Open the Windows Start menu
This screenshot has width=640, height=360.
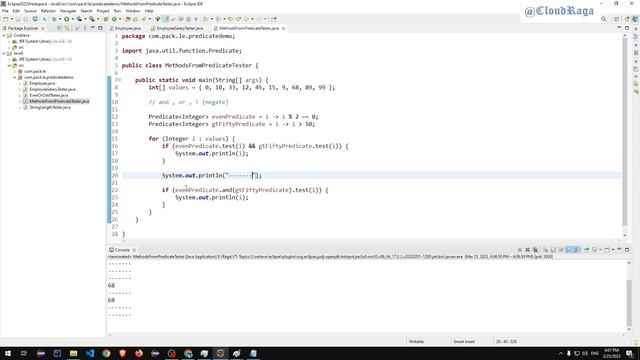[x=8, y=353]
